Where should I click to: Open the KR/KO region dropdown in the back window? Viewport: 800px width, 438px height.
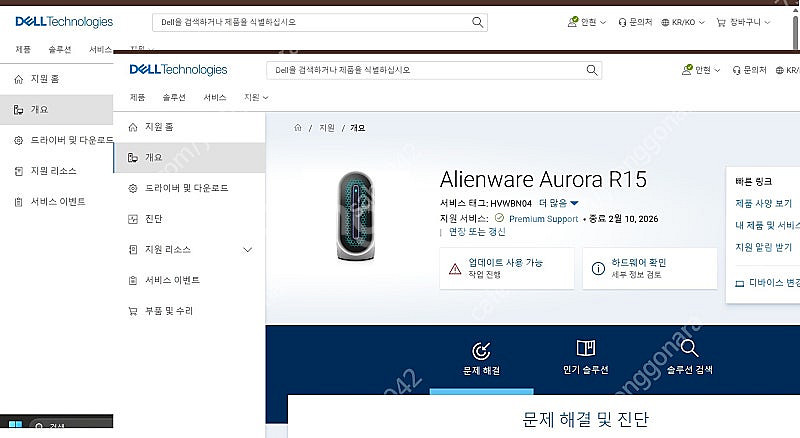click(683, 22)
